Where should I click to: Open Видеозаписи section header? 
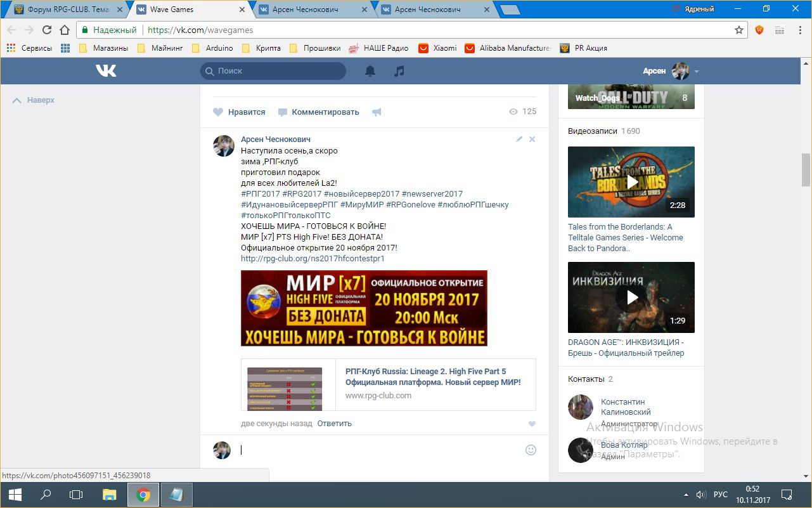(593, 131)
